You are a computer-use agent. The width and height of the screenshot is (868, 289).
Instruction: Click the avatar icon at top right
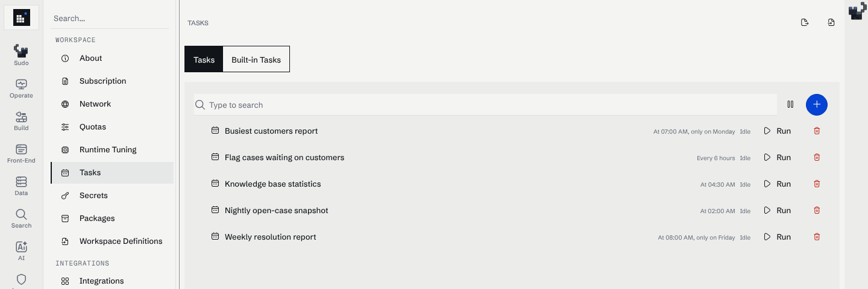(x=857, y=11)
